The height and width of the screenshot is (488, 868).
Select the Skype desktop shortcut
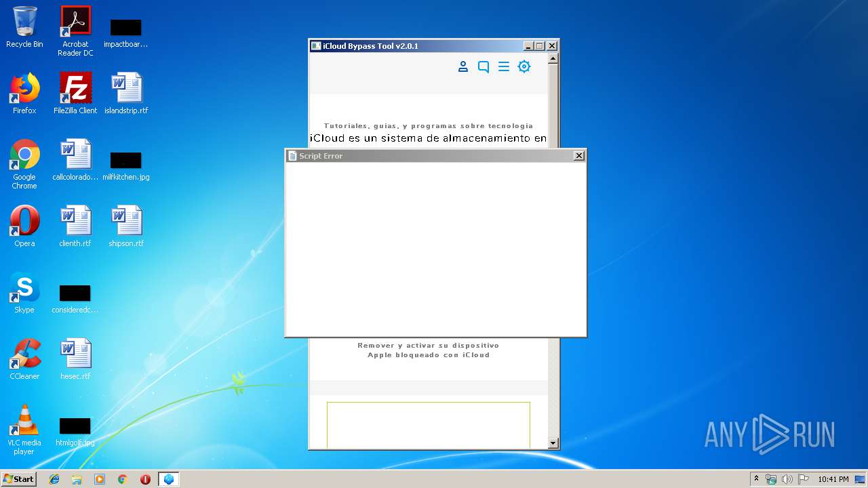pos(24,293)
